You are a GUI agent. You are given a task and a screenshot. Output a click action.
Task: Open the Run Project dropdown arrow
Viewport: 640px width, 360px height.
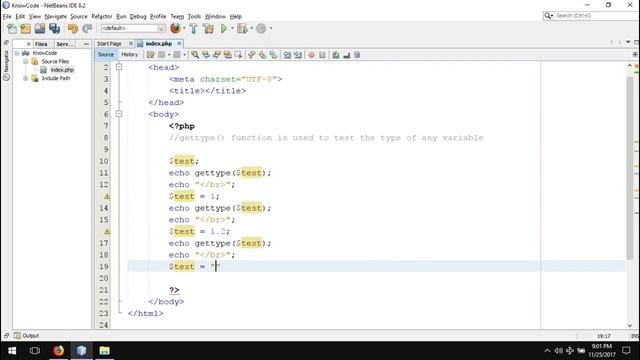232,28
